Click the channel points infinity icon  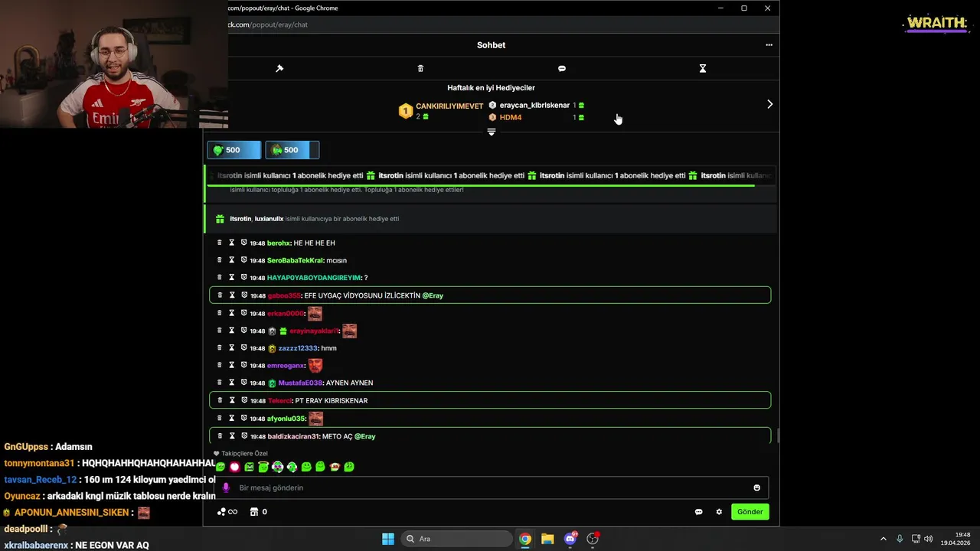click(227, 512)
